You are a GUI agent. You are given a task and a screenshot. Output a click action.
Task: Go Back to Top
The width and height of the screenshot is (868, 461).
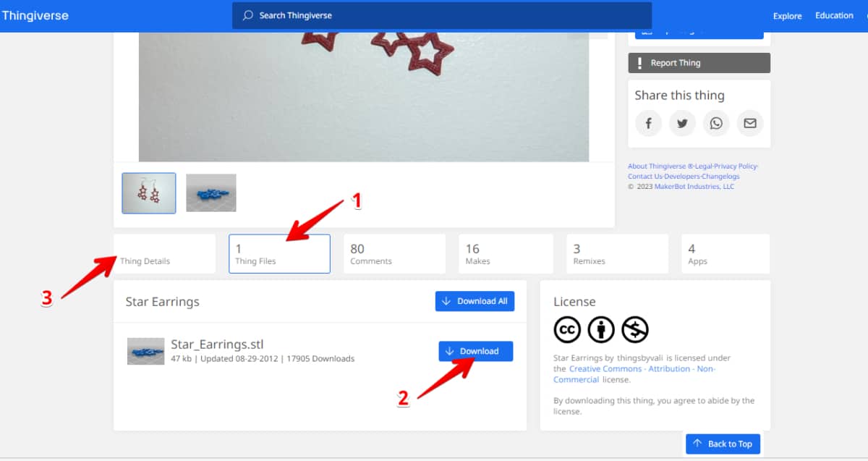[723, 444]
